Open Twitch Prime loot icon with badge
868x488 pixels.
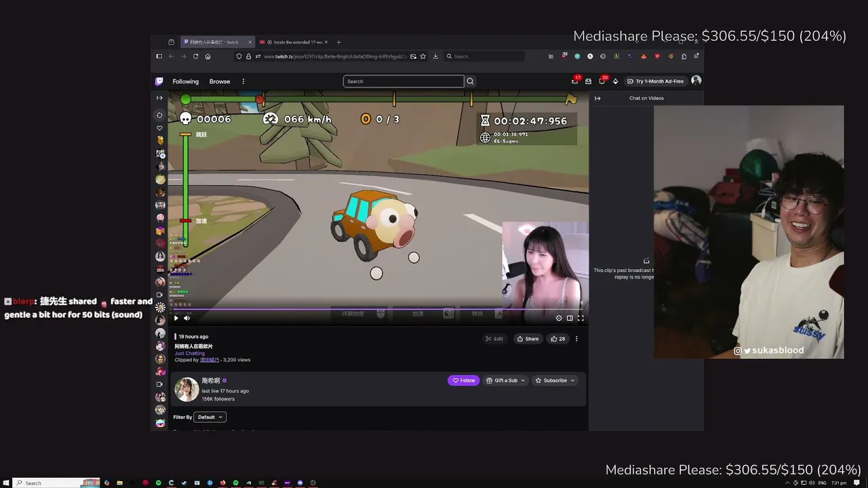click(x=576, y=81)
